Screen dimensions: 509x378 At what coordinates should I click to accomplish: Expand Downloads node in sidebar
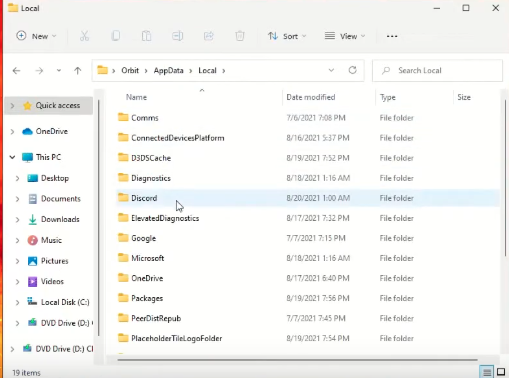pyautogui.click(x=17, y=220)
